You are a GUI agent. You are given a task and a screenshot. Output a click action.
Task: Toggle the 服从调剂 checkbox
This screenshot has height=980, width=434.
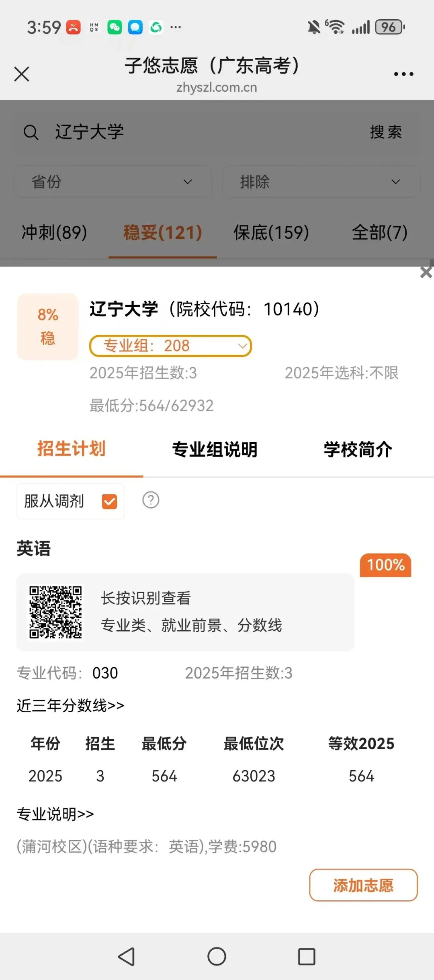click(109, 501)
